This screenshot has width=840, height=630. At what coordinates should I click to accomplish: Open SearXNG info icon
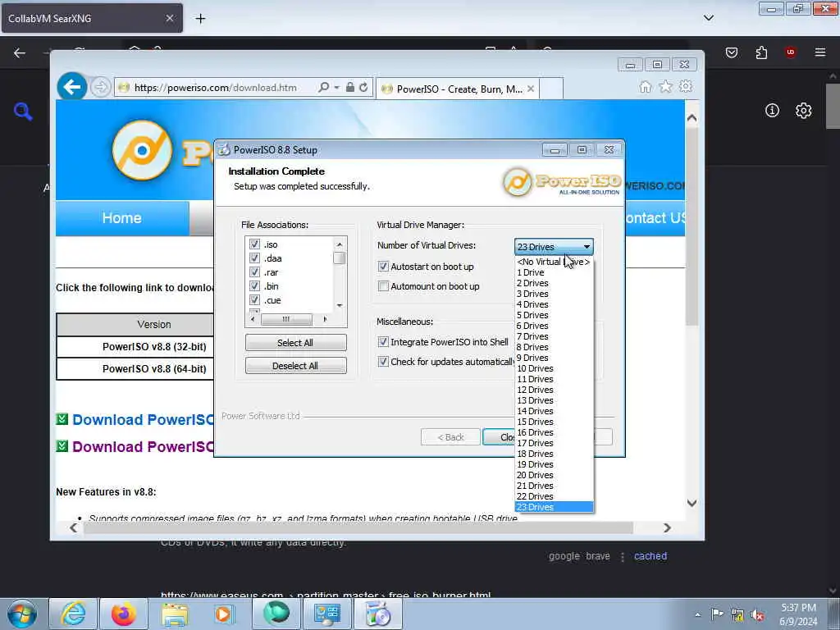(772, 111)
